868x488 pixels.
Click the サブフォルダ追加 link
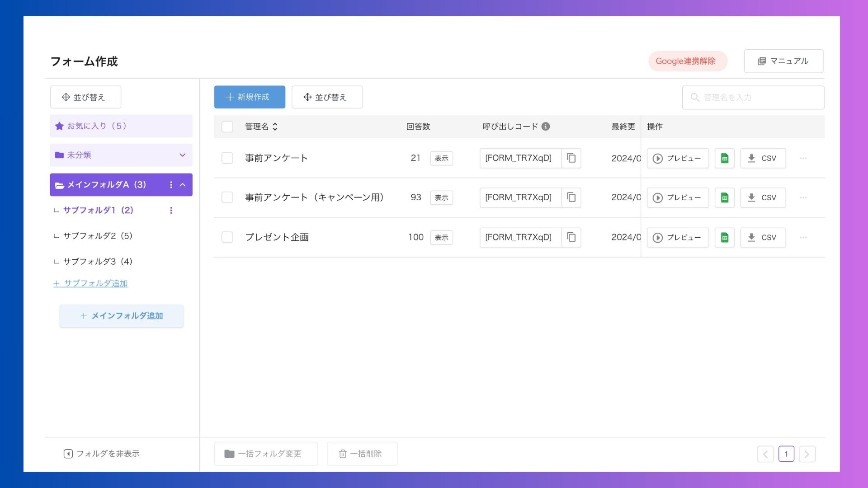pyautogui.click(x=91, y=283)
